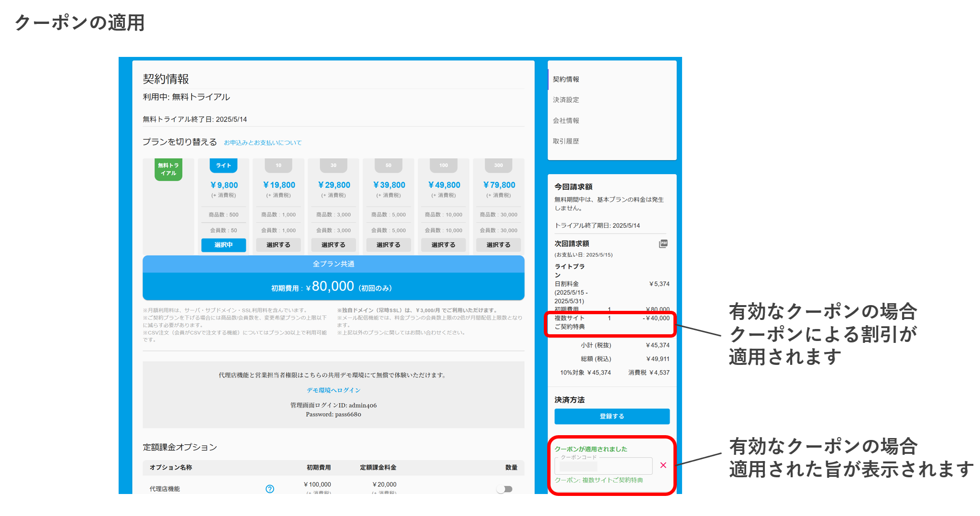
Task: Click the 複数サイトご契約特典 discount row
Action: pos(612,322)
